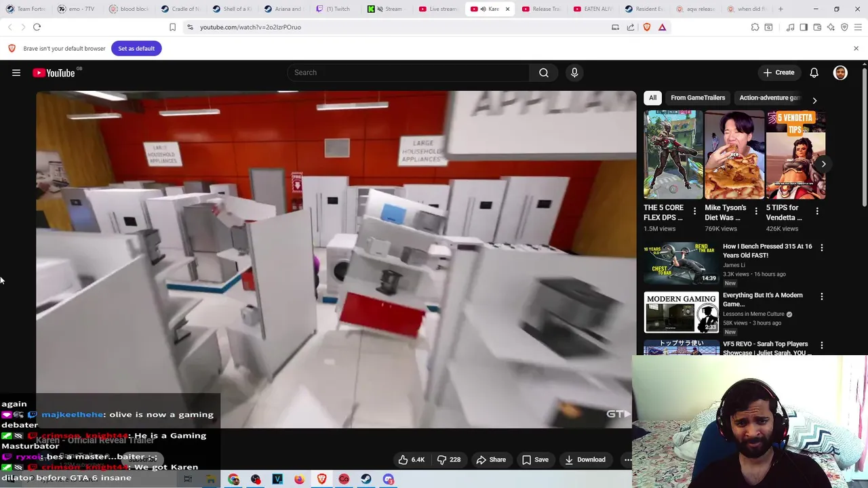
Task: Dislike the video showing 228
Action: [449, 460]
